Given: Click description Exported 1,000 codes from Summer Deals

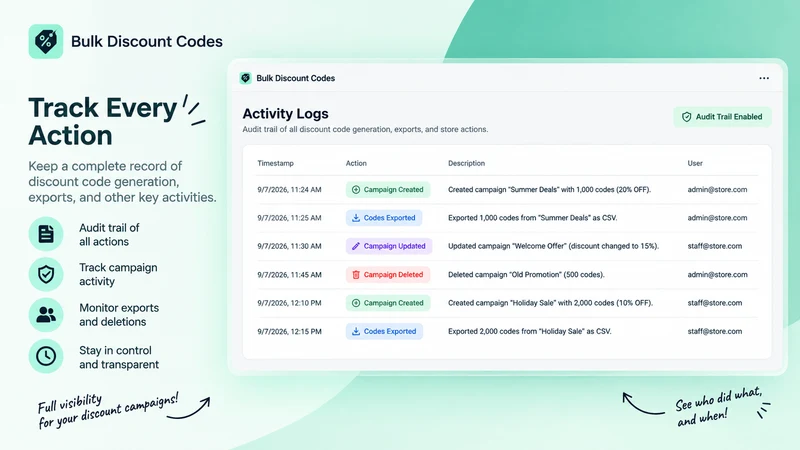Looking at the screenshot, I should coord(533,218).
